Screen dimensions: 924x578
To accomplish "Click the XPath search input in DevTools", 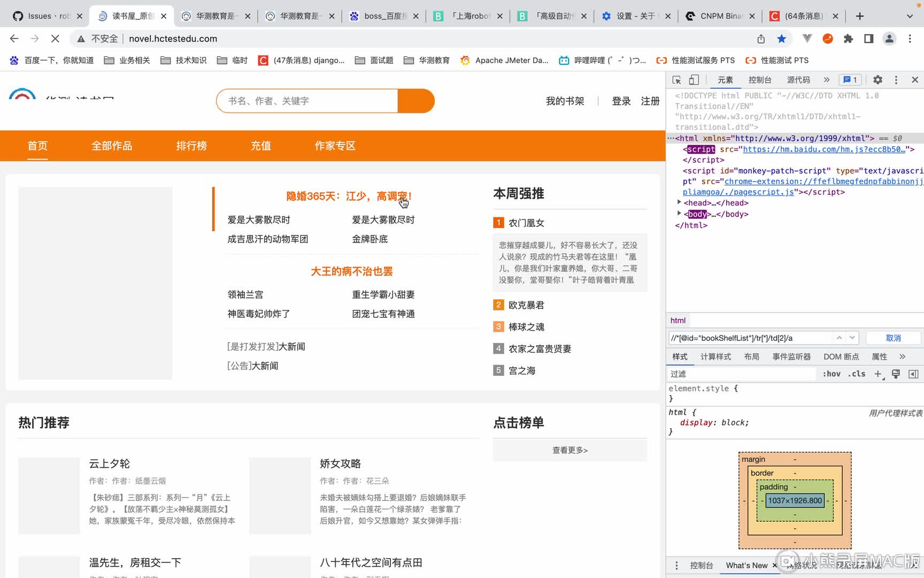I will click(750, 338).
